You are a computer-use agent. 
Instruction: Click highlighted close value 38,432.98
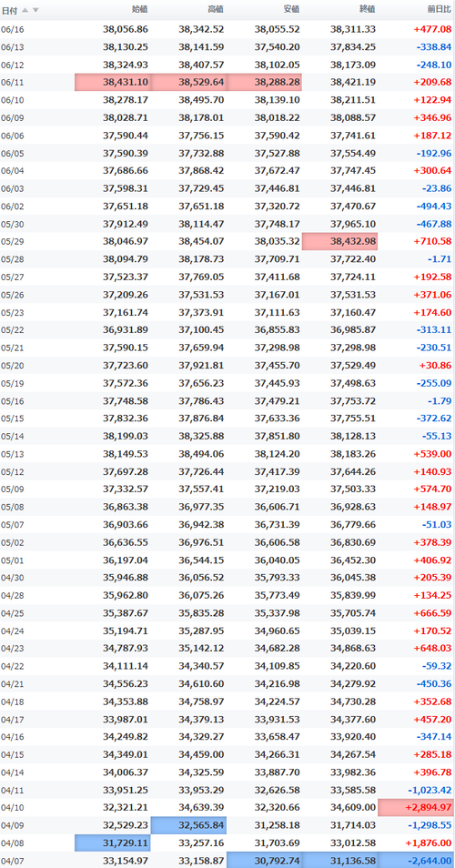pos(339,241)
